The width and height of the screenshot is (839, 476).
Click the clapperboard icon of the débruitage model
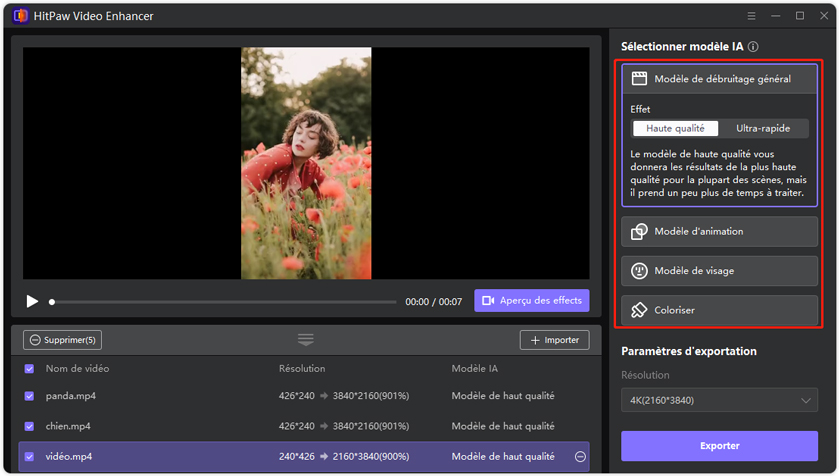639,79
